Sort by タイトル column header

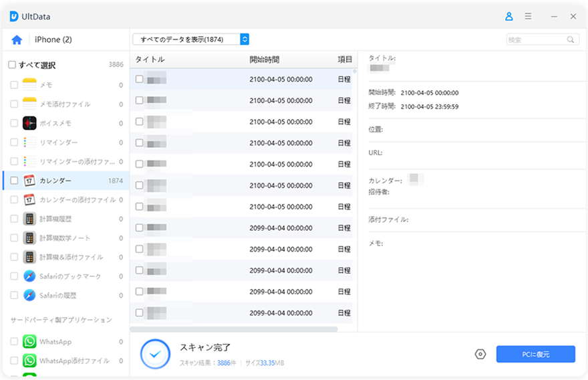pos(150,60)
